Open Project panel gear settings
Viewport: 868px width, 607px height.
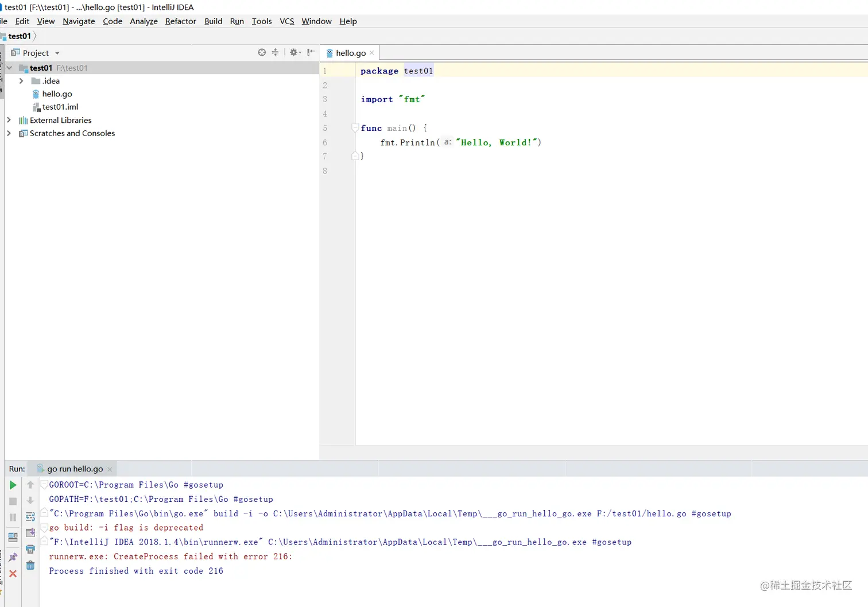[295, 52]
